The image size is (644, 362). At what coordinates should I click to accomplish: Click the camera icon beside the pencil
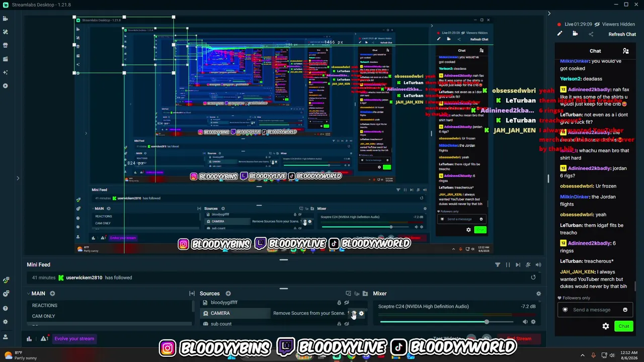coord(575,34)
